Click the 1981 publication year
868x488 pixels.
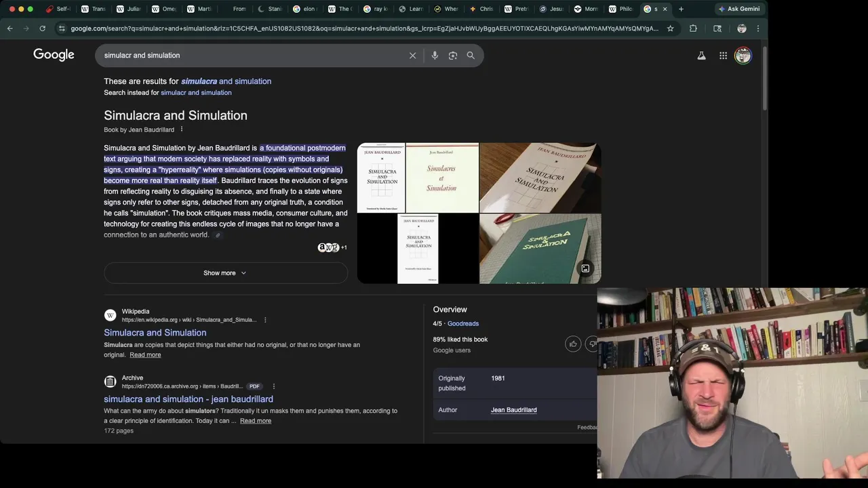pos(498,378)
